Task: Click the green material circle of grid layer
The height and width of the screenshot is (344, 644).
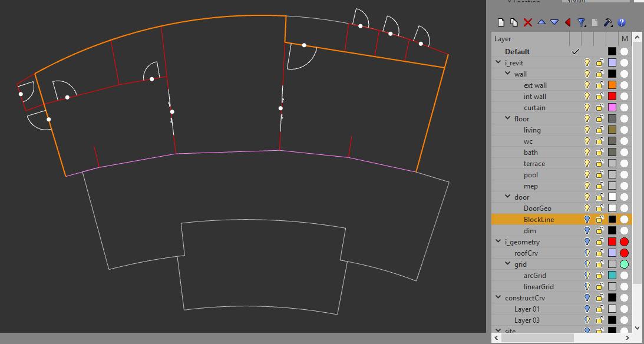Action: click(x=625, y=264)
